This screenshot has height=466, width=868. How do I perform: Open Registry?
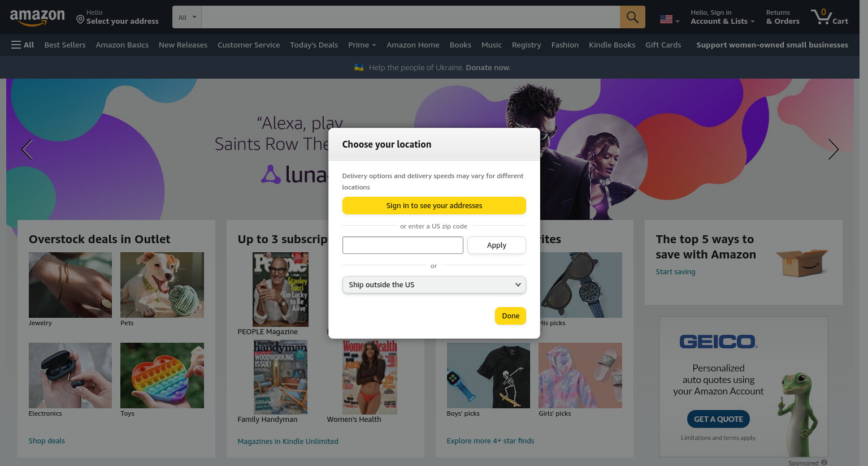coord(526,45)
